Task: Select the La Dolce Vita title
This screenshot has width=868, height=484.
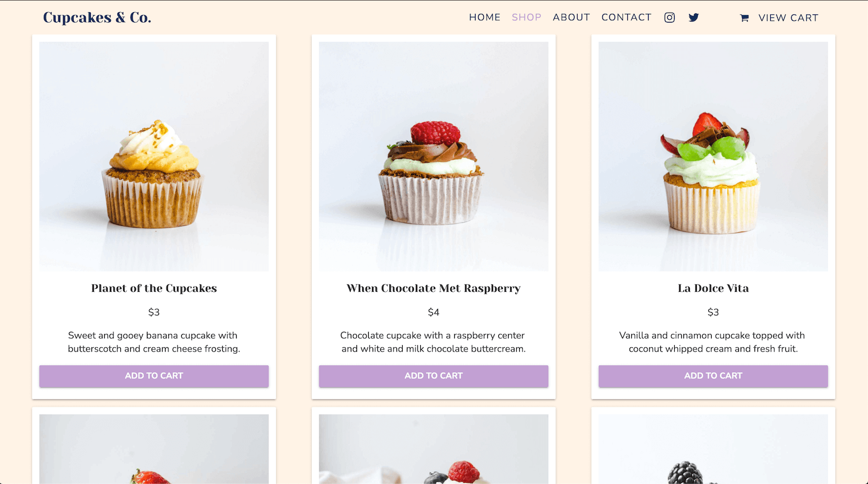Action: [713, 288]
